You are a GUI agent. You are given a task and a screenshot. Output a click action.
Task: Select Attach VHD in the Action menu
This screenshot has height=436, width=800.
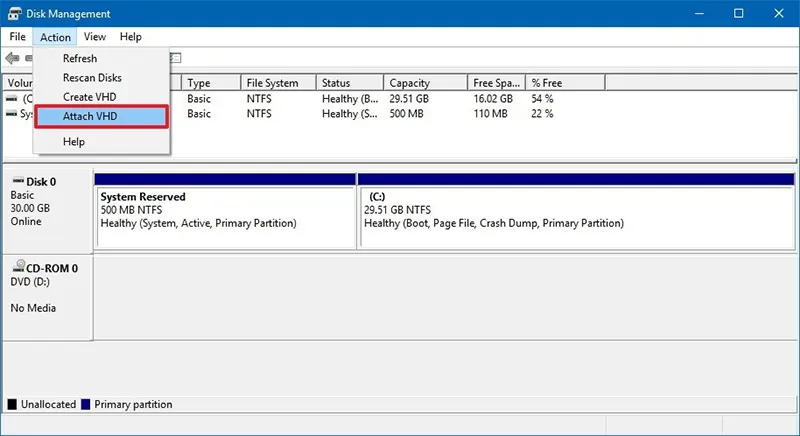click(102, 116)
